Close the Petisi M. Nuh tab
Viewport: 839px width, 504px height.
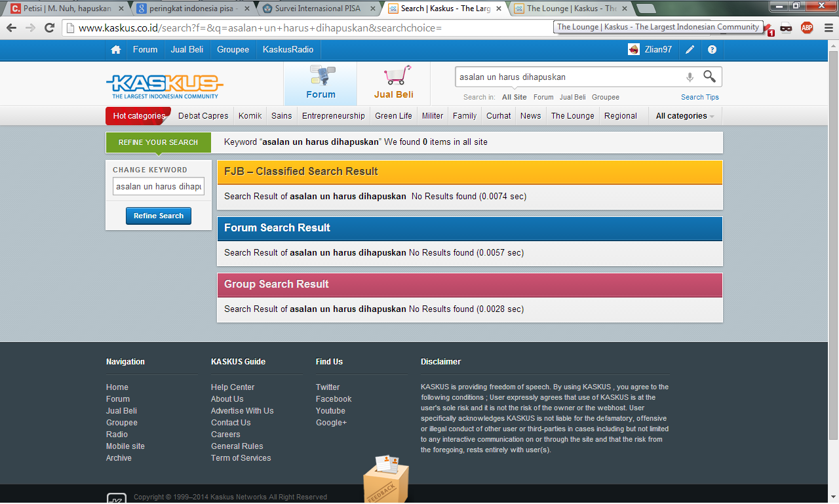(x=121, y=9)
